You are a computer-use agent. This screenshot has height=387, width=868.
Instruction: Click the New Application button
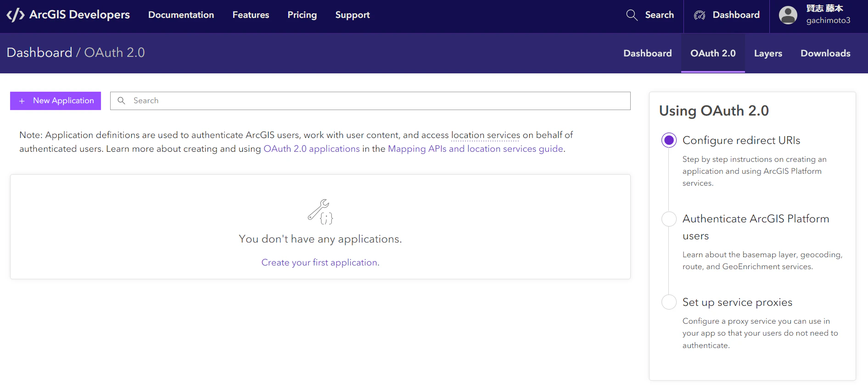[56, 101]
